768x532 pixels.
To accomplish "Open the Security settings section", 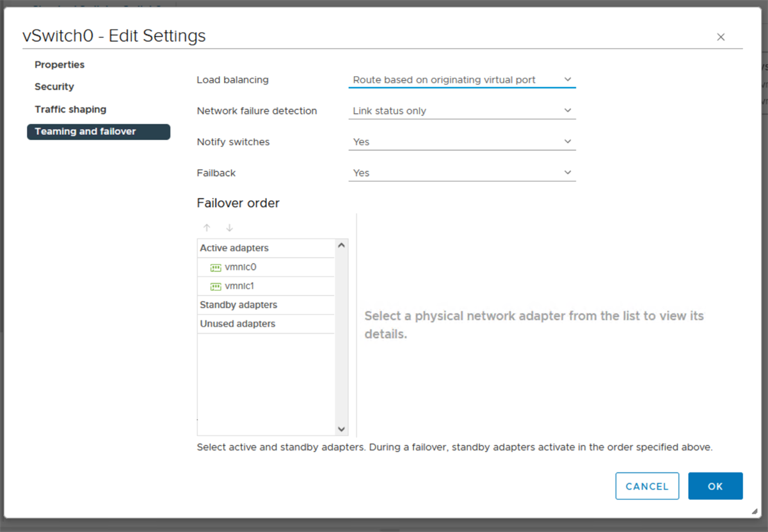I will pos(54,87).
